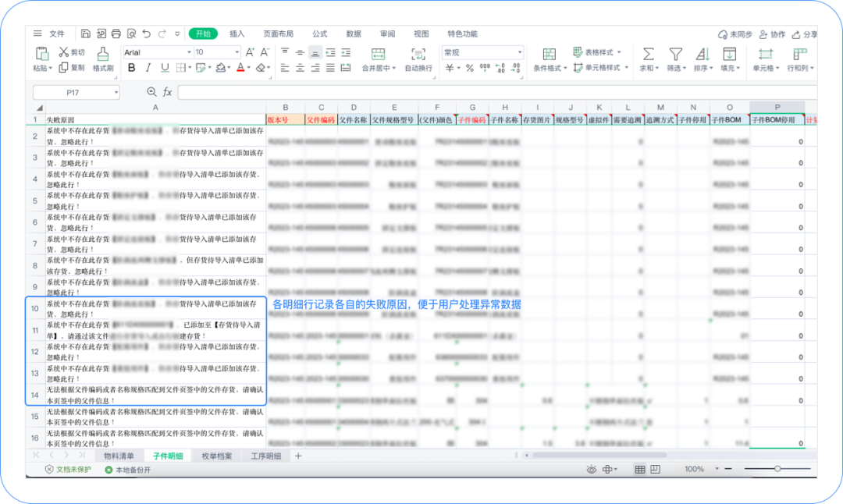843x504 pixels.
Task: Switch to the 插入 ribbon tab
Action: [237, 34]
